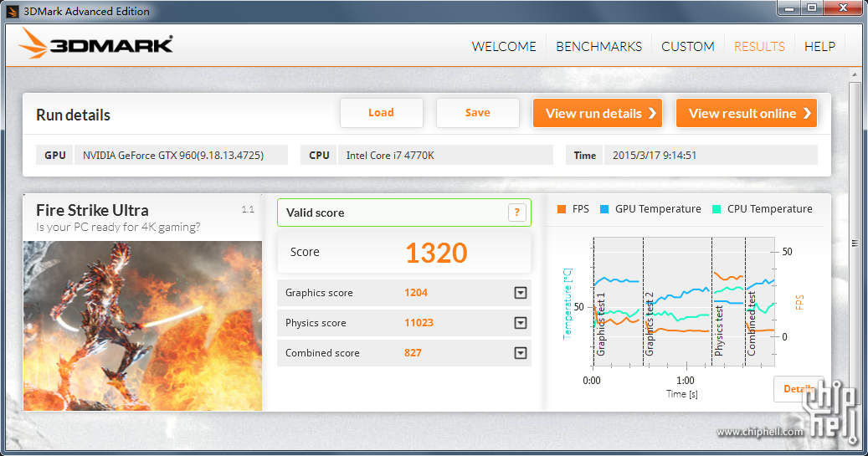868x456 pixels.
Task: Open the CUSTOM tab
Action: [x=687, y=47]
